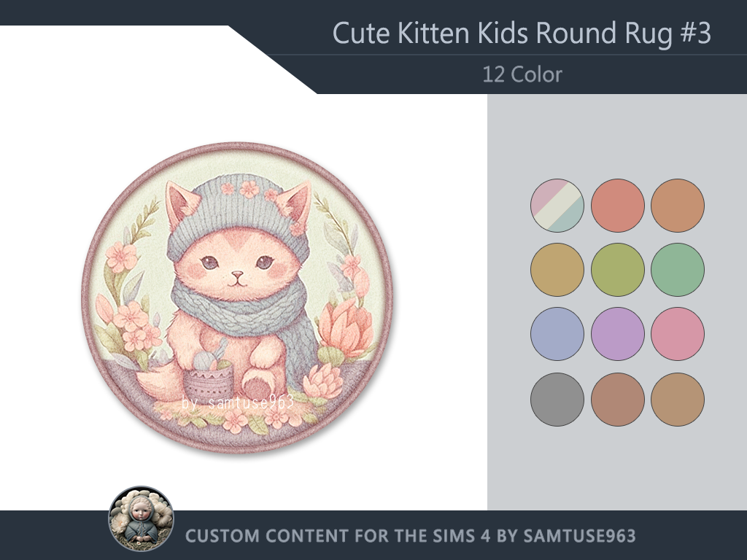Screen dimensions: 747x560
Task: Click the Custom Content by SAMTUSE963 footer text
Action: coord(410,536)
